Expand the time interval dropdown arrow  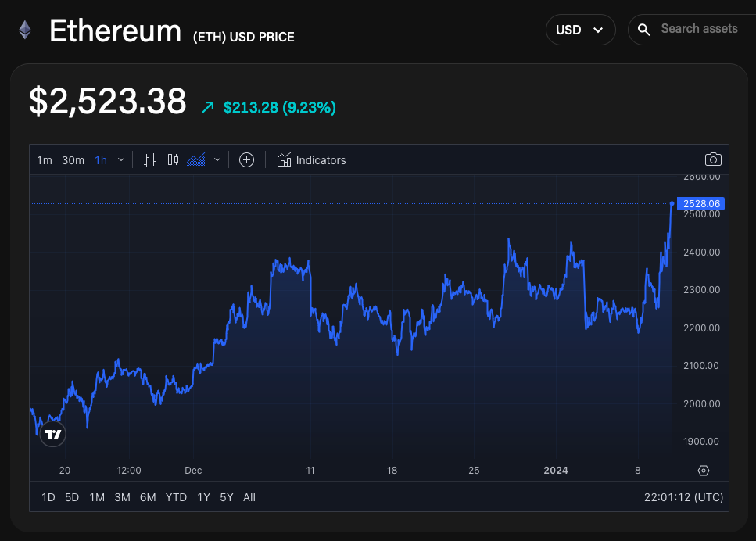pyautogui.click(x=121, y=160)
